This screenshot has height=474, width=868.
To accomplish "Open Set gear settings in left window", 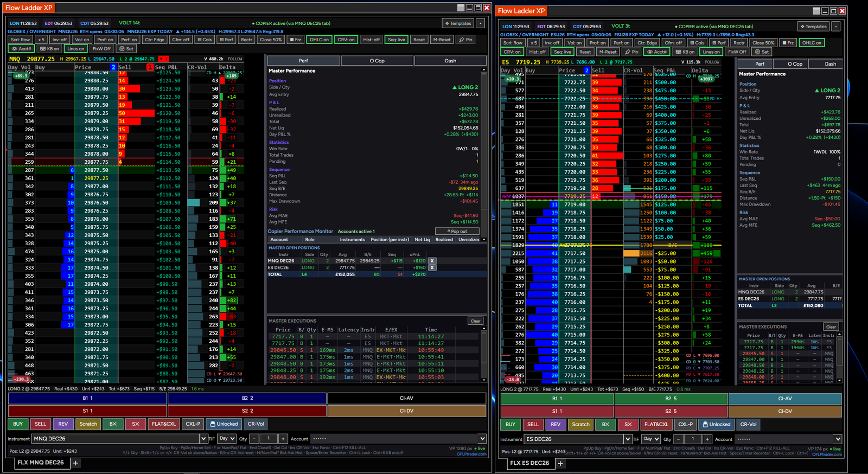I will coord(126,49).
